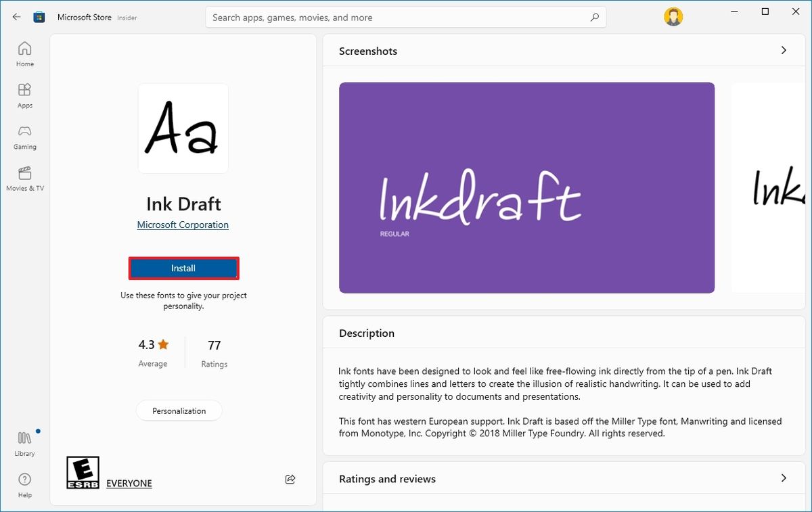Screen dimensions: 812x512
Task: Click the back arrow to return
Action: click(16, 16)
